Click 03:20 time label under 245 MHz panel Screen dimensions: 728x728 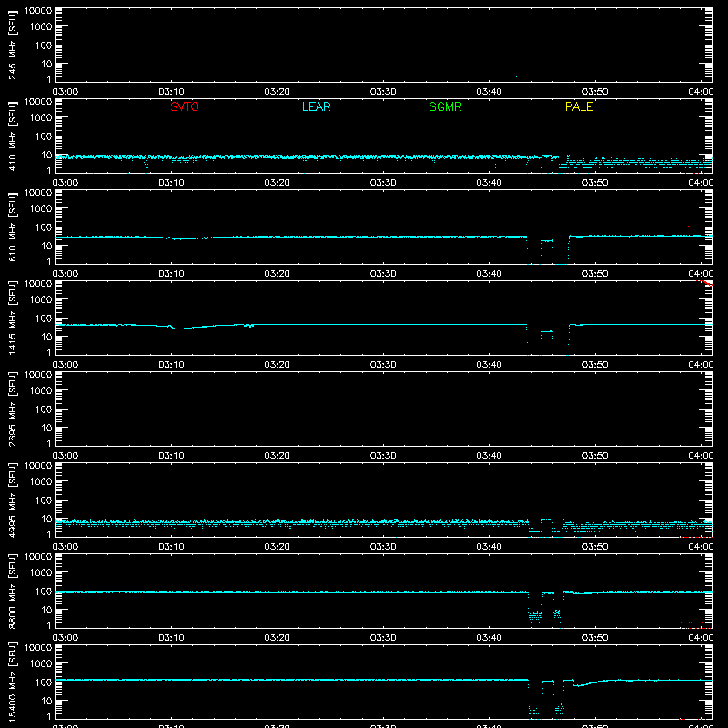pos(278,92)
